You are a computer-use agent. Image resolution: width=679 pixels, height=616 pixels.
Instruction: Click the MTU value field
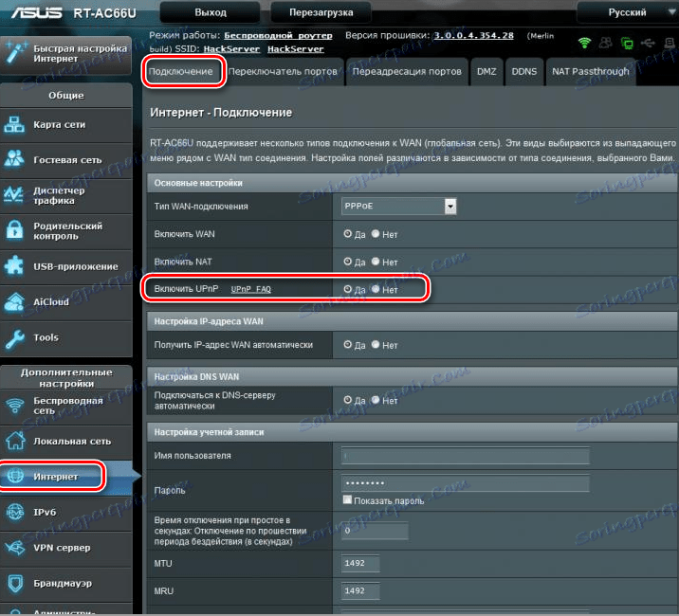coord(360,563)
